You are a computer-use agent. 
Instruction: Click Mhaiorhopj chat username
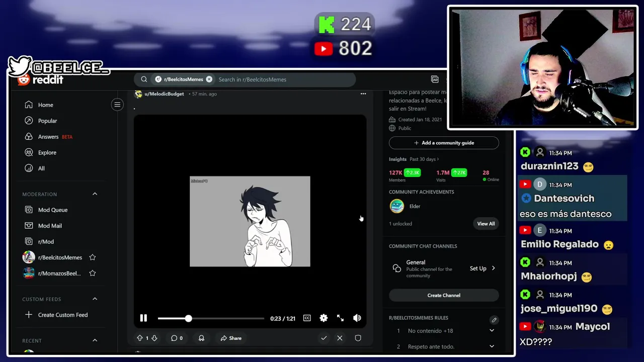(549, 277)
